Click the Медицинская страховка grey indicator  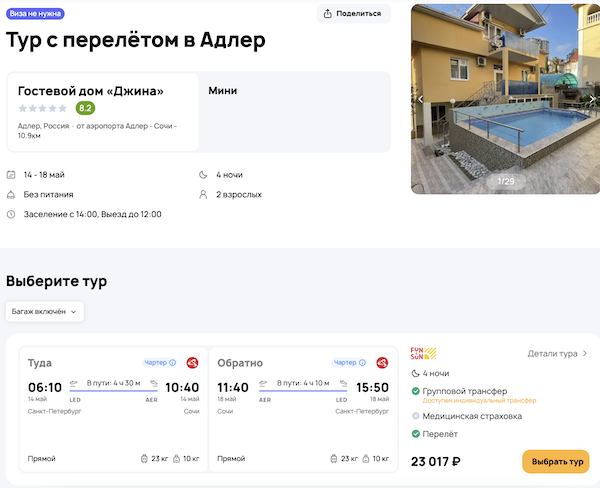[416, 416]
